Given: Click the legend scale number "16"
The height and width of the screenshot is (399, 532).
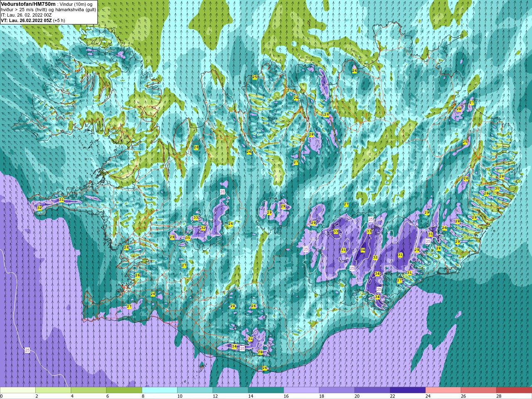Looking at the screenshot, I should point(286,396).
